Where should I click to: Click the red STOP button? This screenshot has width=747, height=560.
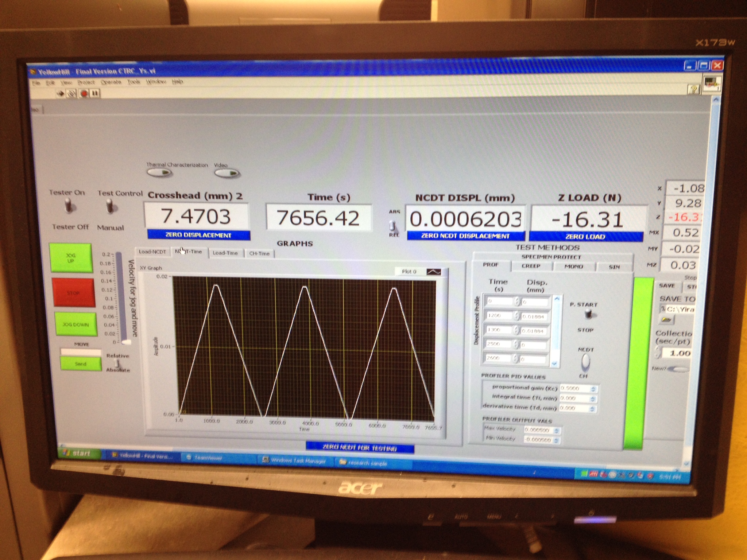click(x=74, y=293)
